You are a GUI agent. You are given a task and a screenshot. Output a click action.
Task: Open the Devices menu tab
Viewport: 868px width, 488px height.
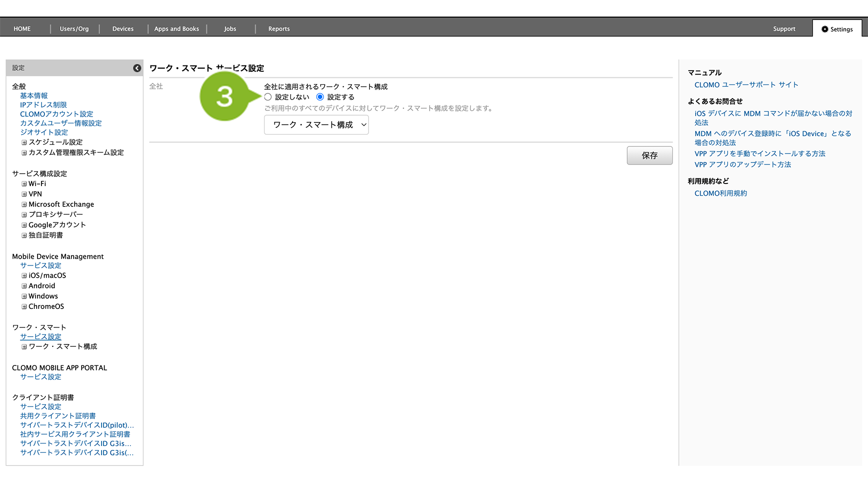coord(123,29)
